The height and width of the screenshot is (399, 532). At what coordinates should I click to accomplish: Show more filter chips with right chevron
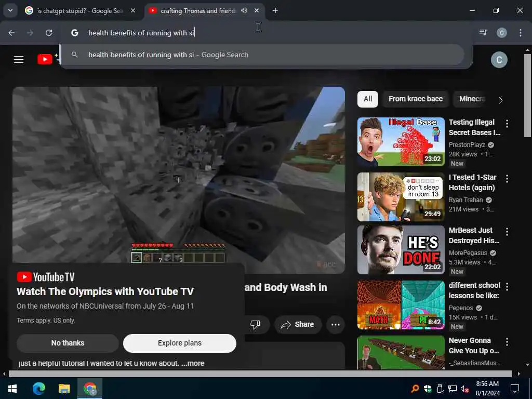(x=501, y=100)
